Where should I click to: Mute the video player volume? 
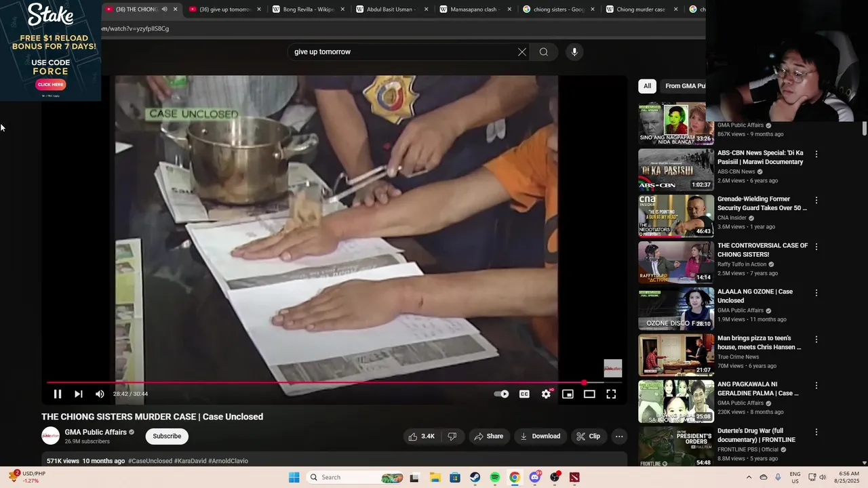click(x=100, y=394)
